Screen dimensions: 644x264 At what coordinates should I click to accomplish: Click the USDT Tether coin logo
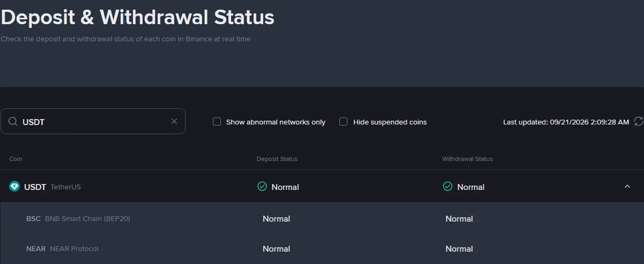point(14,187)
